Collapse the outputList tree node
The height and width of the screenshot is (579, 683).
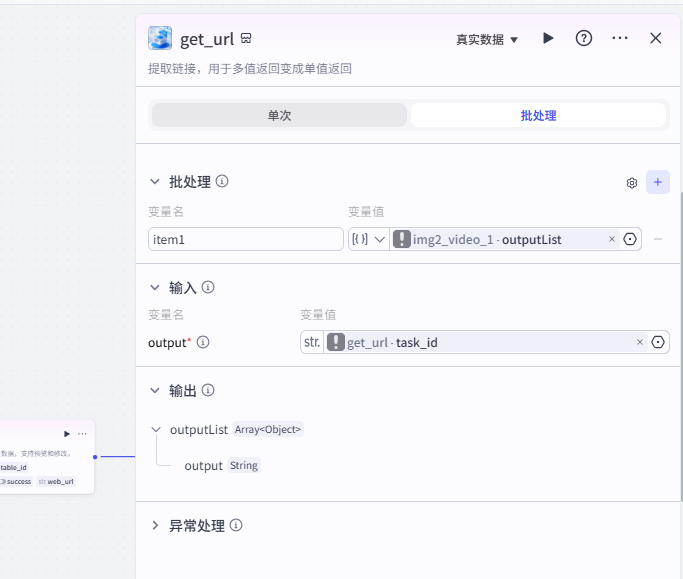point(156,430)
